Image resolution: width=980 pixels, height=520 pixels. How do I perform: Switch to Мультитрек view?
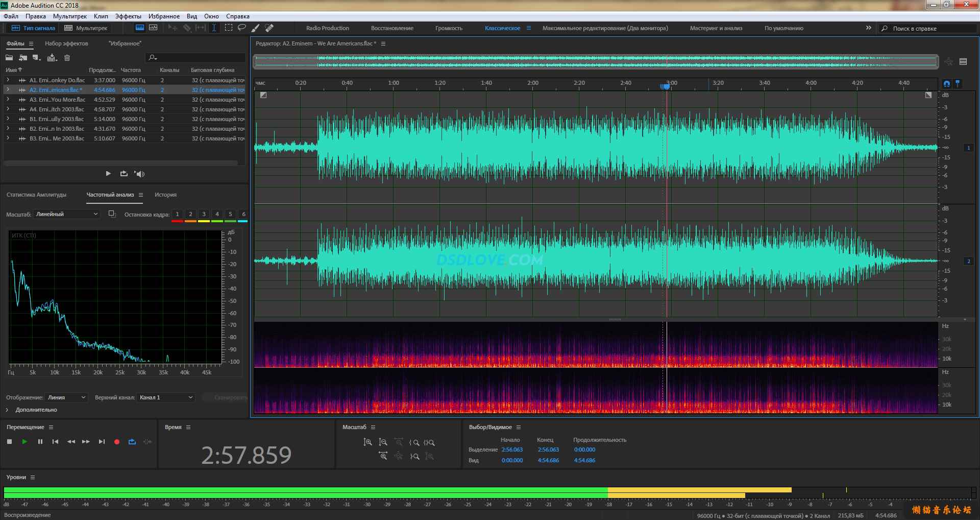(x=86, y=28)
